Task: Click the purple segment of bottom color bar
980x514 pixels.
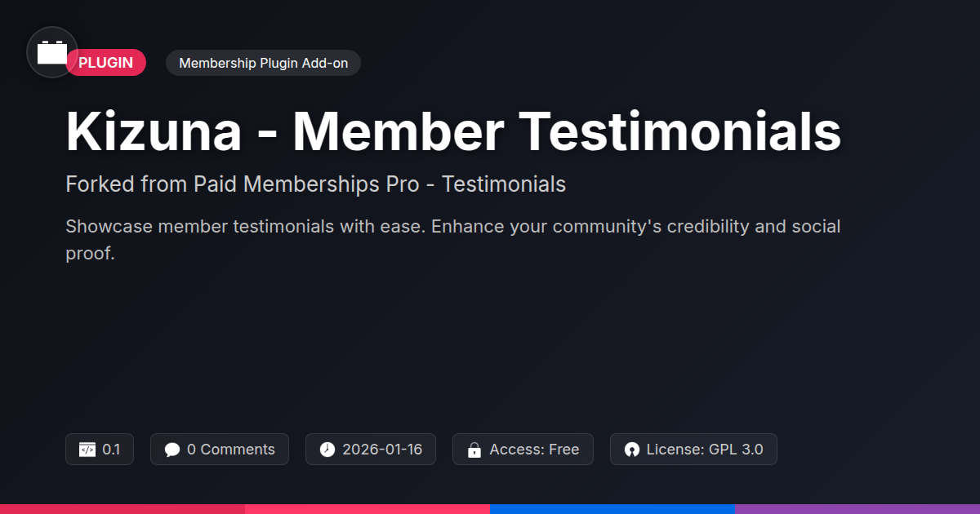Action: click(857, 508)
